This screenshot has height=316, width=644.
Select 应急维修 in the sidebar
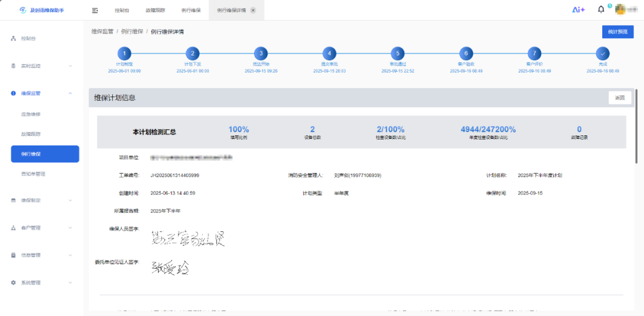click(x=31, y=114)
